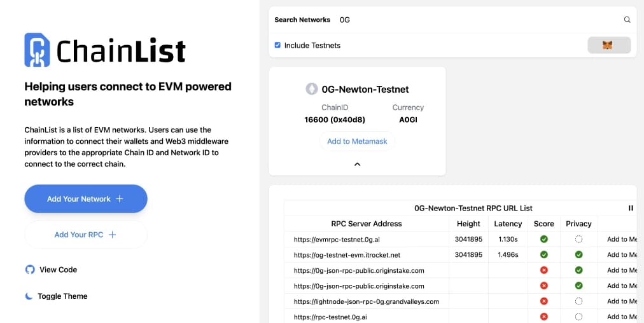
Task: Click the Add Your RPC button
Action: coord(86,235)
